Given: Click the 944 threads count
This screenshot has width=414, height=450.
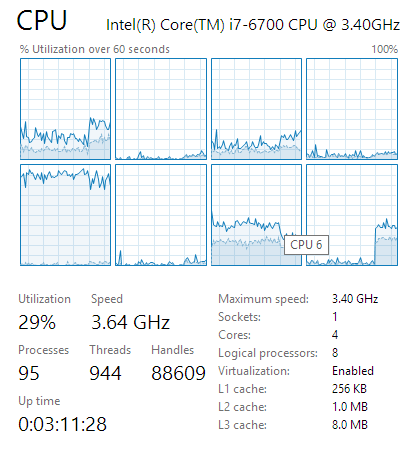Looking at the screenshot, I should click(105, 373).
